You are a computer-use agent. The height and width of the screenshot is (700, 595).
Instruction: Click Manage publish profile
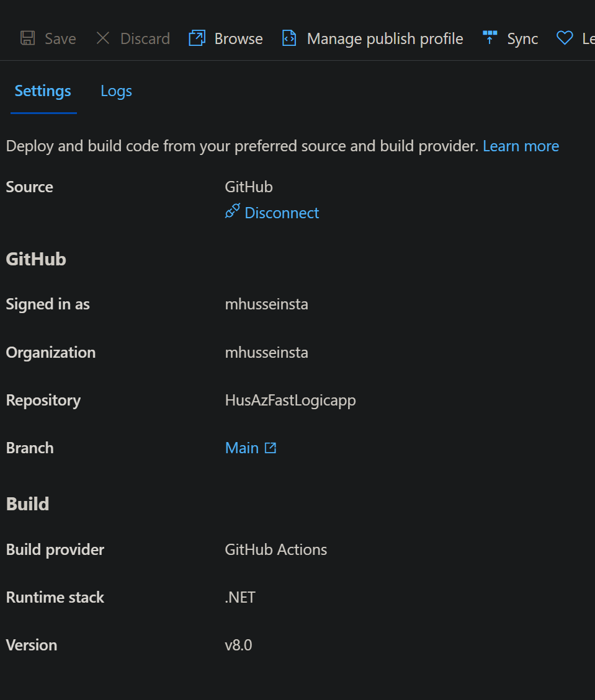(385, 38)
